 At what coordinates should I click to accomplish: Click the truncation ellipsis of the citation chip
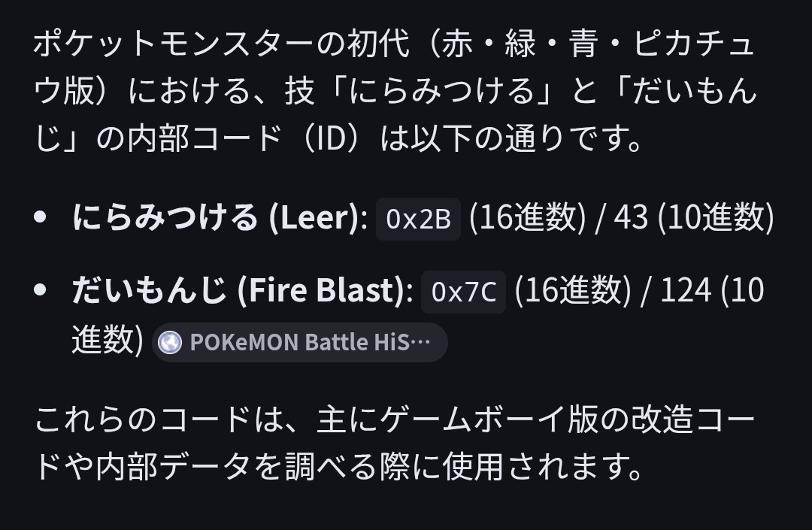tap(423, 343)
